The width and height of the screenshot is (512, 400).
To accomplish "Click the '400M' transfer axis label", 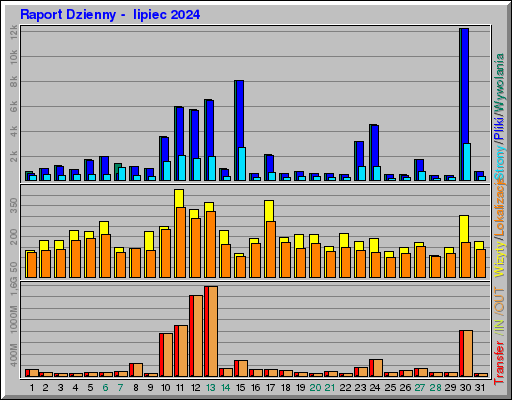I will pyautogui.click(x=13, y=355).
